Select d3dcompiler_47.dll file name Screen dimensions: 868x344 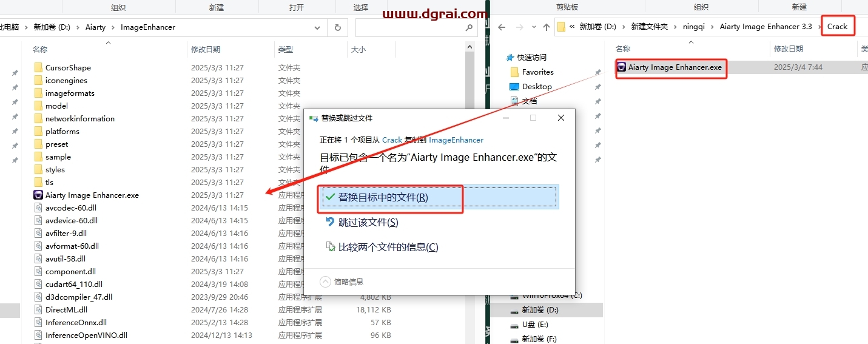pos(79,297)
